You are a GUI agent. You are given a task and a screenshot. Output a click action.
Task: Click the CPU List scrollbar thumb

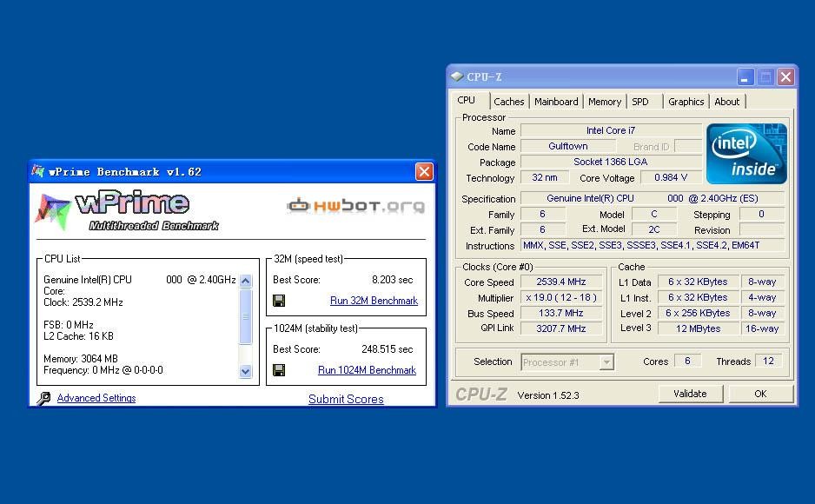245,316
